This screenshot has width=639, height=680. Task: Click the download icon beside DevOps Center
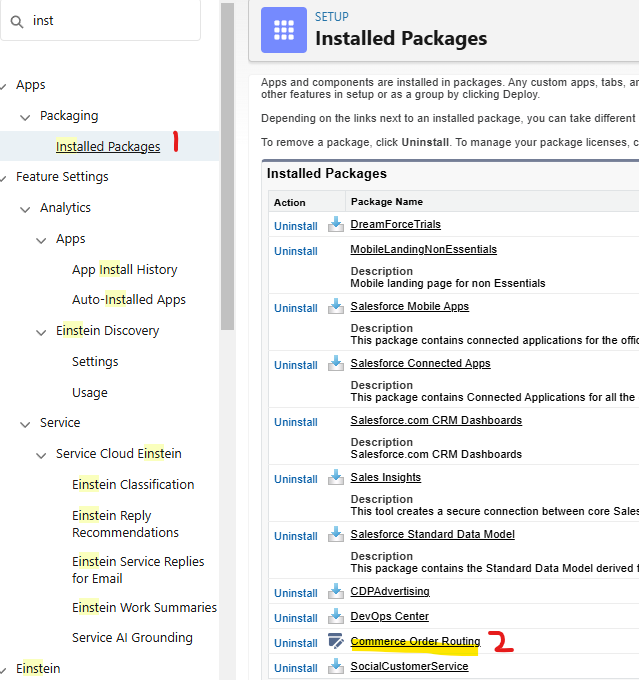[335, 616]
